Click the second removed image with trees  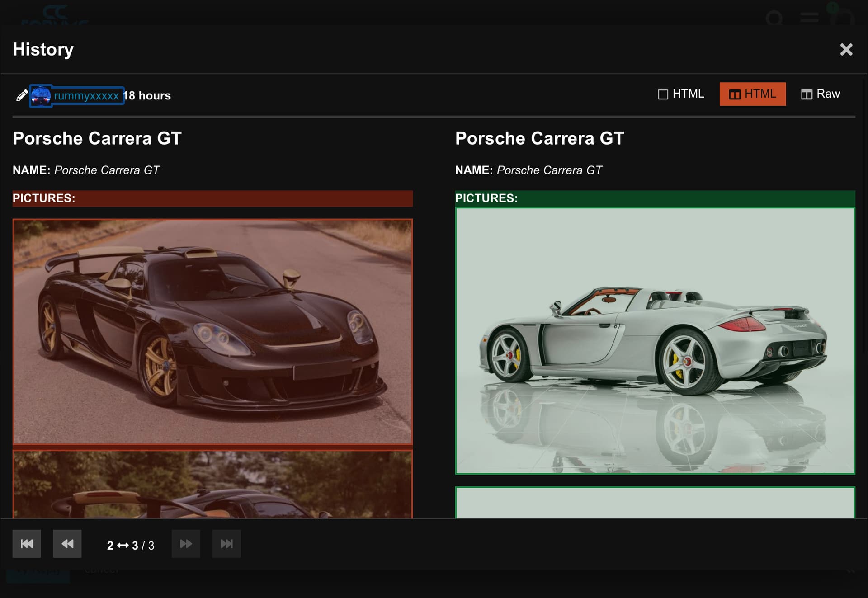coord(212,484)
